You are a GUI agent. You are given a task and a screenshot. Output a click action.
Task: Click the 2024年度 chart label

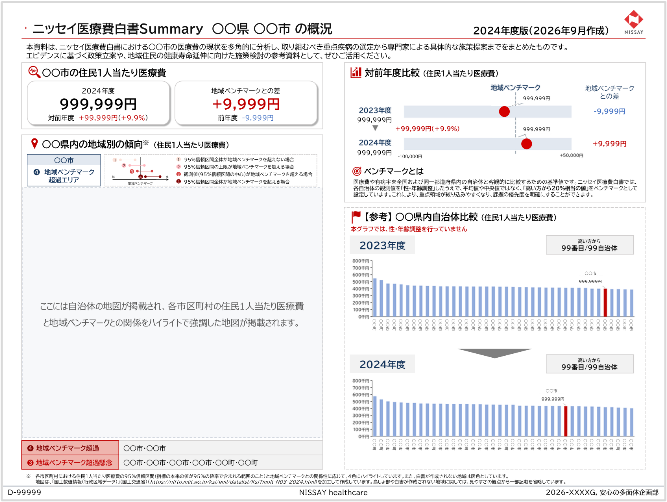[382, 365]
